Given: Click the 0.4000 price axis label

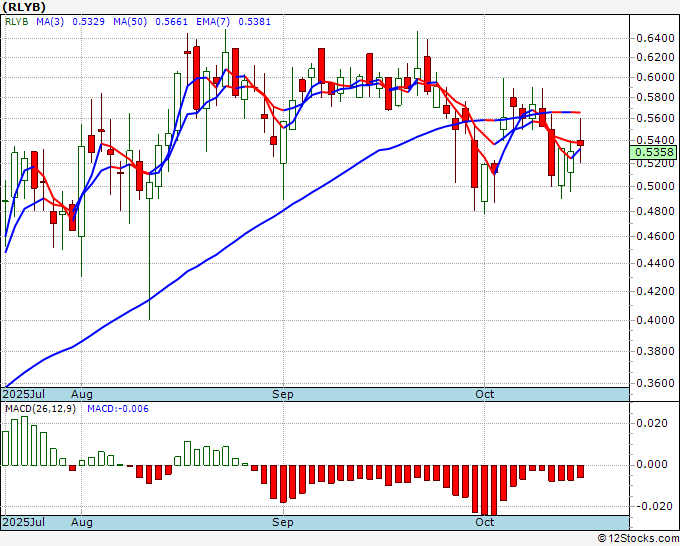Looking at the screenshot, I should [655, 320].
